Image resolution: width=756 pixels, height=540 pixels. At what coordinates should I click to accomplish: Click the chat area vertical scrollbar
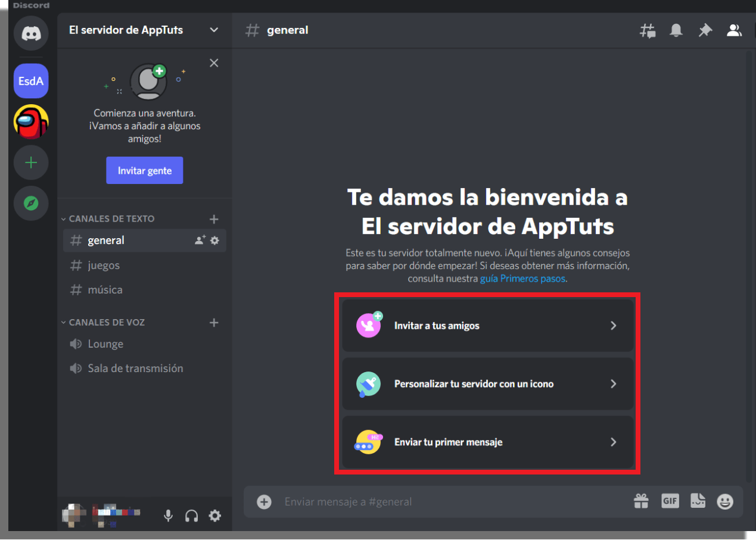[749, 266]
